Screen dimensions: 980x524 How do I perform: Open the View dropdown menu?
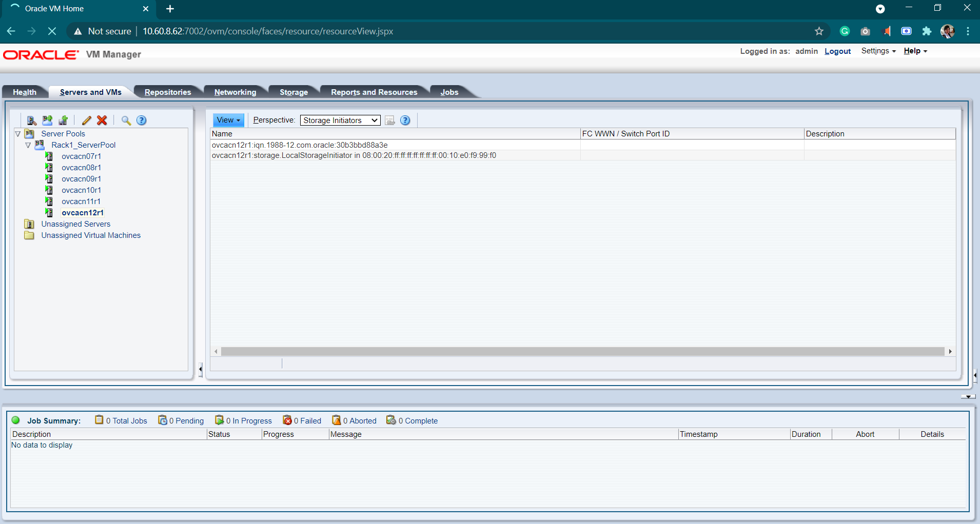(228, 120)
